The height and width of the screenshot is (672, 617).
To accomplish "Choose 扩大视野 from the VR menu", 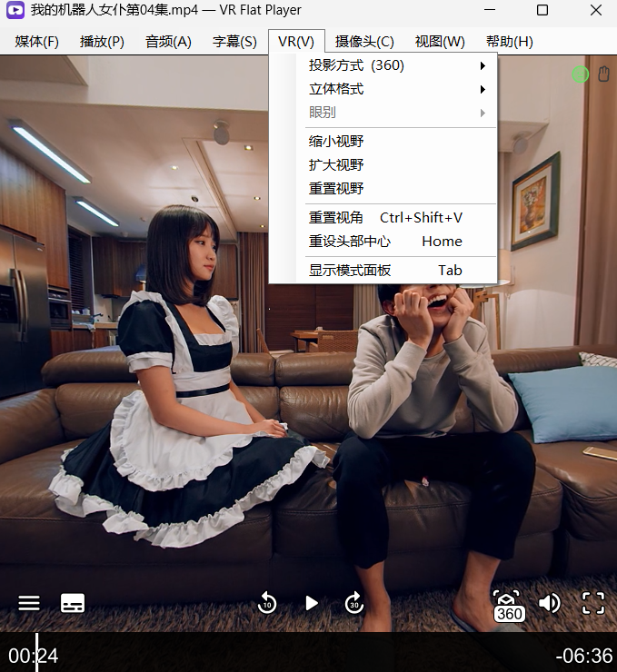I will 383,164.
